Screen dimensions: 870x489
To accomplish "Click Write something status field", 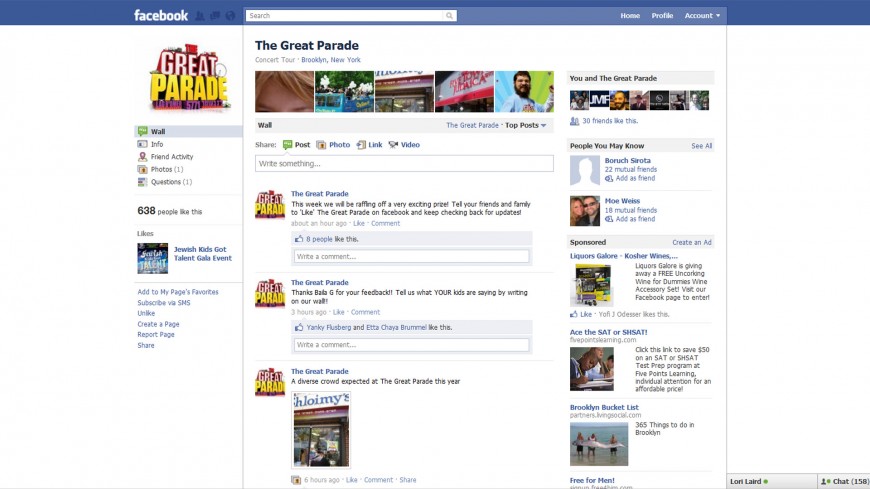I will point(404,164).
